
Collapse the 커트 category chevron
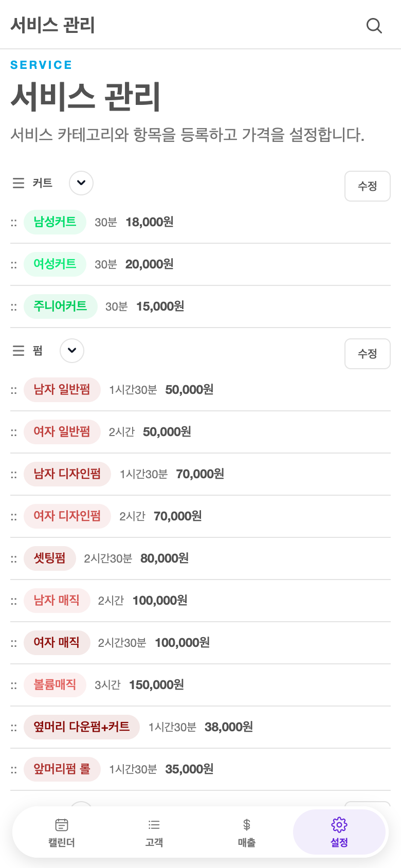(x=81, y=183)
